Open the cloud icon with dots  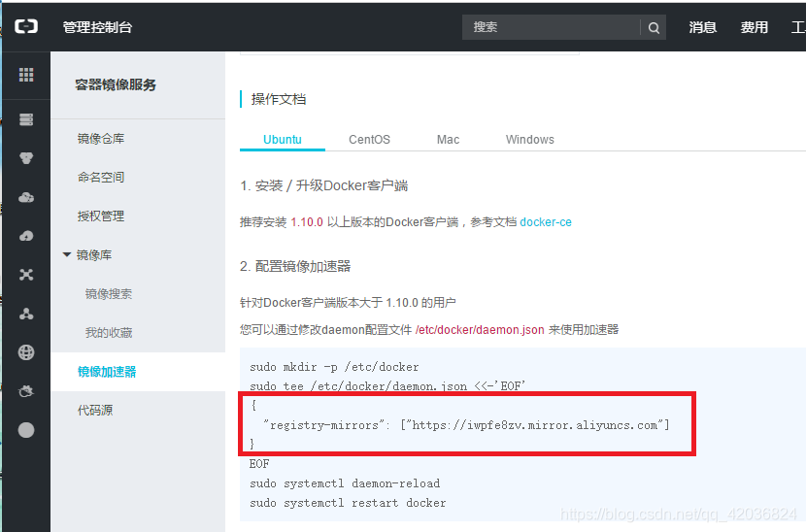pyautogui.click(x=26, y=197)
